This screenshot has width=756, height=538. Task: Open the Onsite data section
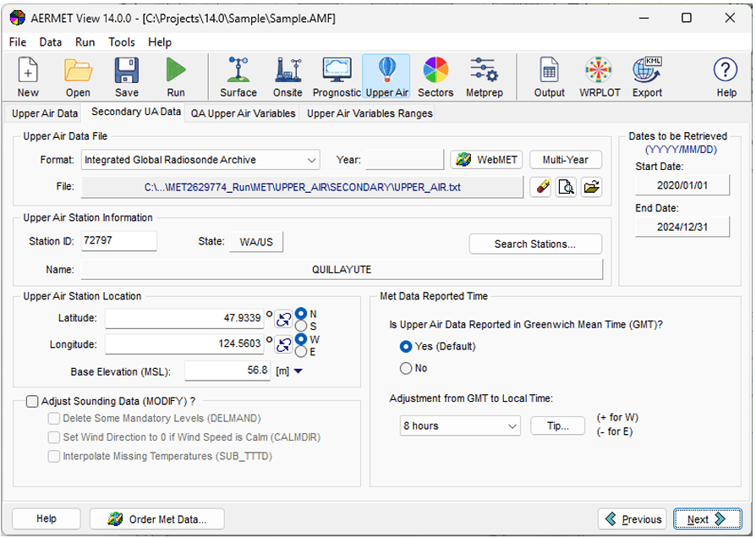pos(288,77)
